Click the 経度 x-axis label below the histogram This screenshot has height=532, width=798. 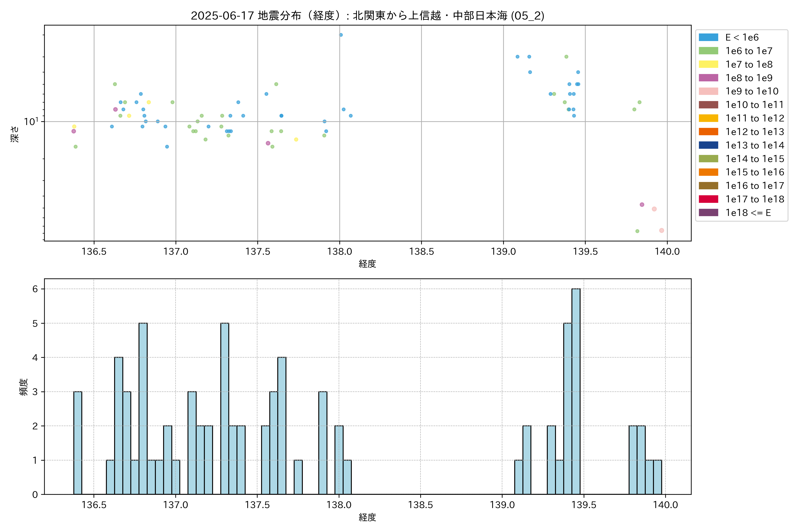pos(368,517)
